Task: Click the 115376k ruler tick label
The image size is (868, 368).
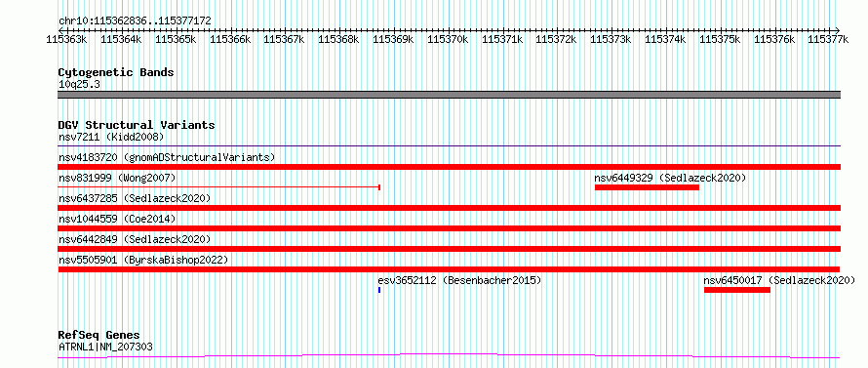Action: pyautogui.click(x=775, y=39)
